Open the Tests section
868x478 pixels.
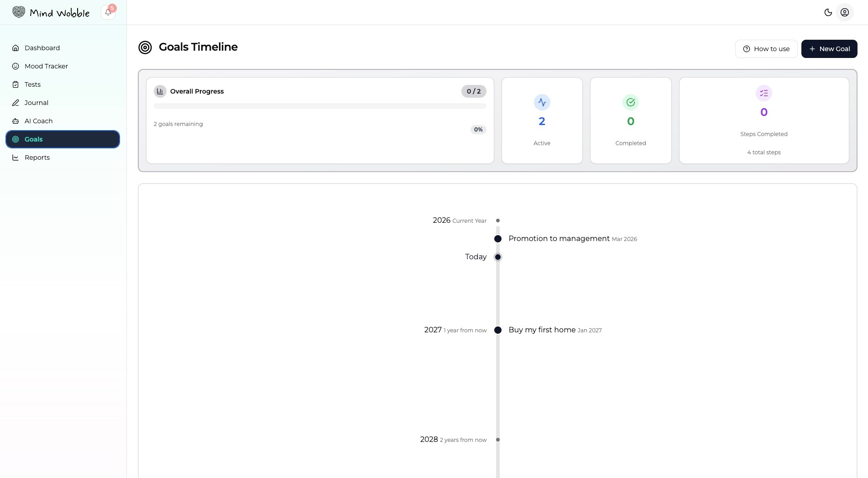tap(63, 84)
